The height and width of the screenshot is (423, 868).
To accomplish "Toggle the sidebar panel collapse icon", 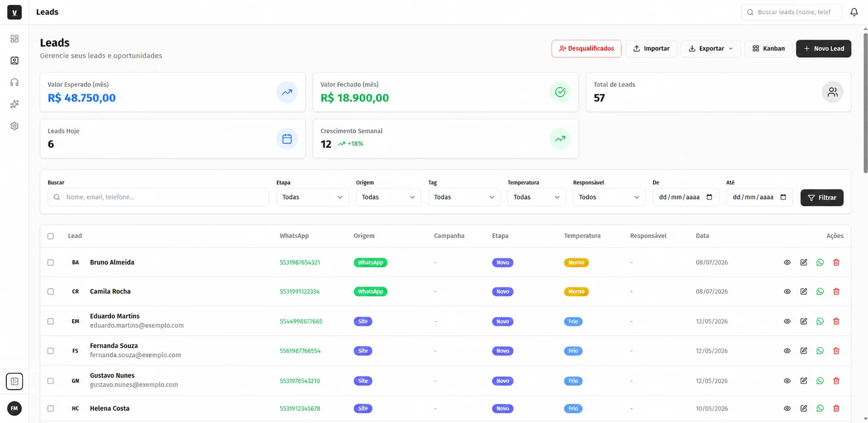I will tap(14, 381).
